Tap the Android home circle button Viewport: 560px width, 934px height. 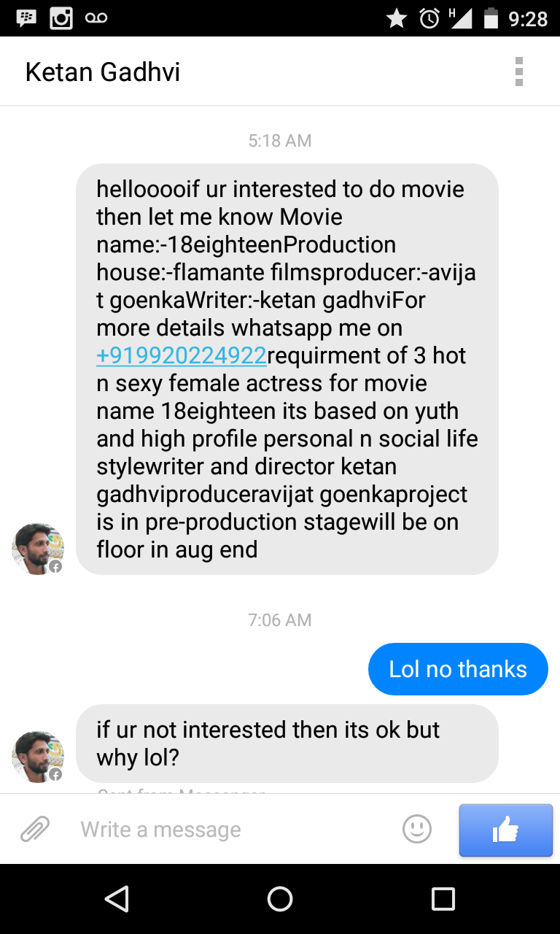280,899
